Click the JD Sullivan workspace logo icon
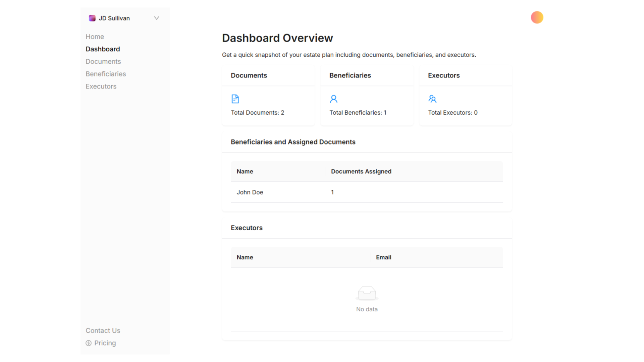Screen dimensions: 644x362 pyautogui.click(x=92, y=18)
